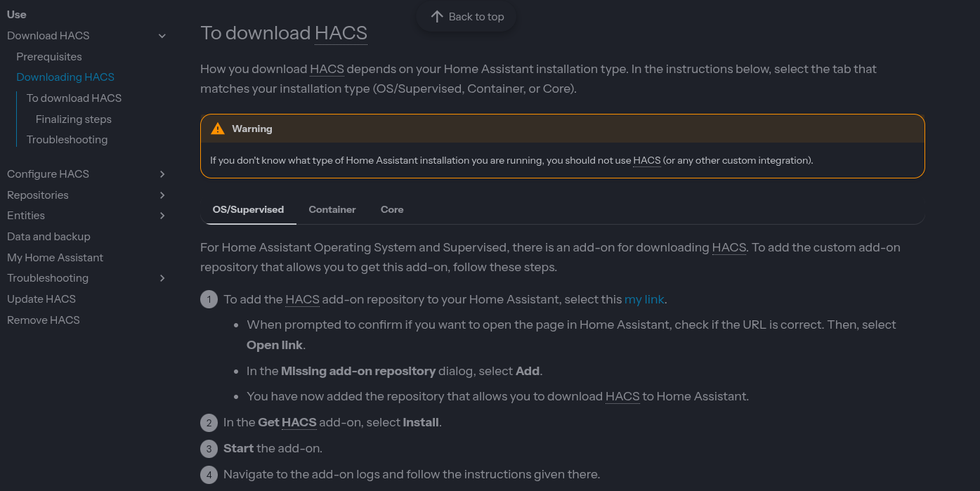Expand the Entities sidebar chevron
Image resolution: width=980 pixels, height=491 pixels.
pyautogui.click(x=162, y=216)
